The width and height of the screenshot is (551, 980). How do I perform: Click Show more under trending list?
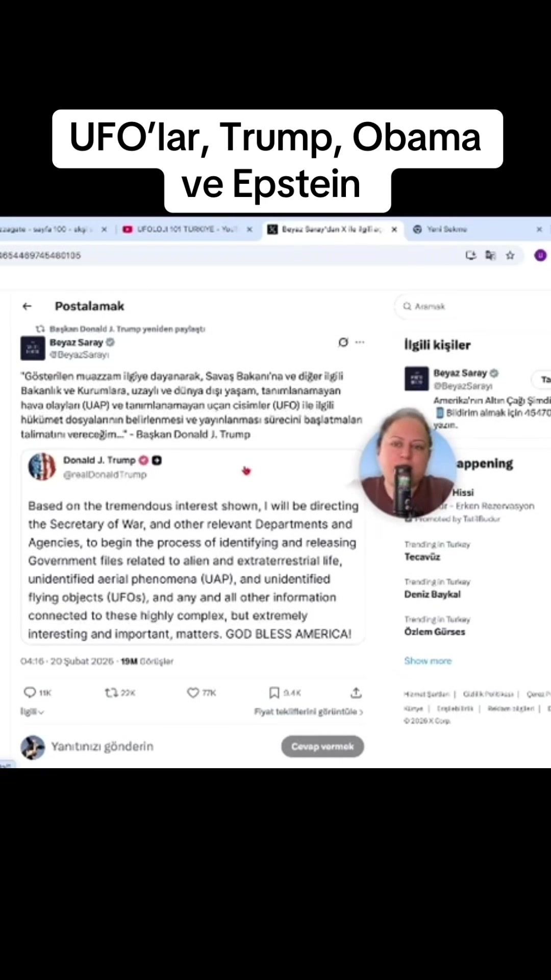pos(428,660)
